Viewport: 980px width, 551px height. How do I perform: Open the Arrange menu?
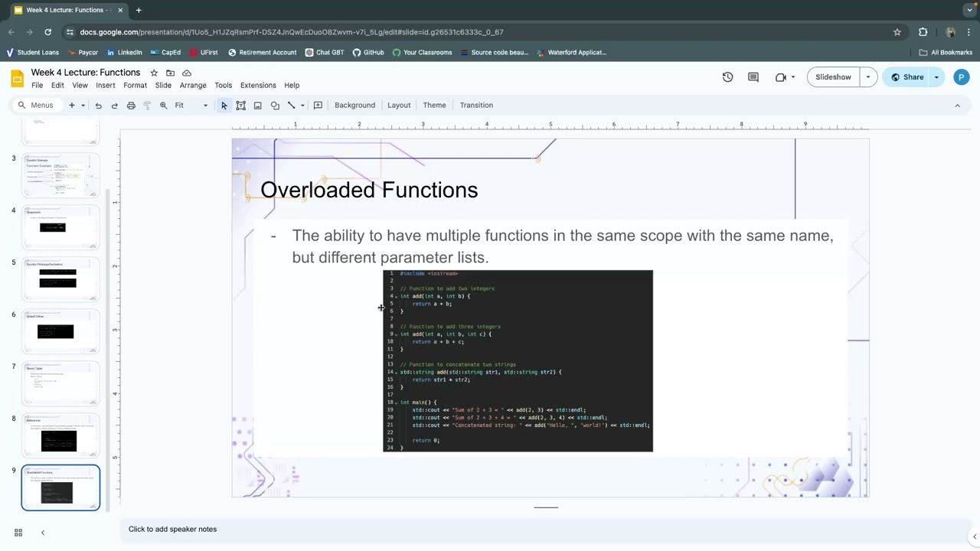193,86
